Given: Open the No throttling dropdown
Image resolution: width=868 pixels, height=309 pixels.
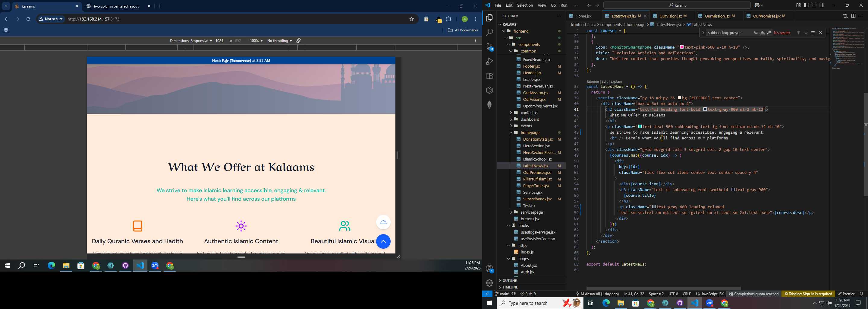Looking at the screenshot, I should (x=279, y=40).
